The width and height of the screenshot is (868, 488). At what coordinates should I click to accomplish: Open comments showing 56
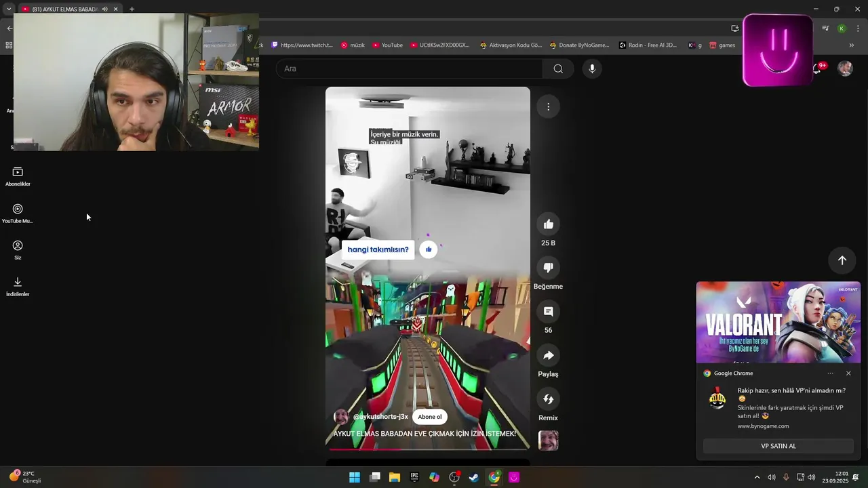coord(548,312)
